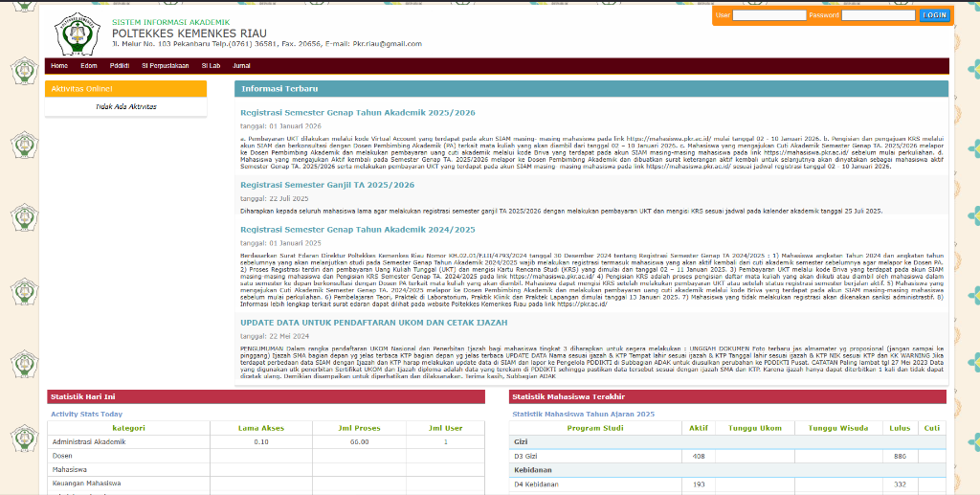Select the 'Administrasi Akademik' row label
Image resolution: width=980 pixels, height=495 pixels.
pos(89,442)
